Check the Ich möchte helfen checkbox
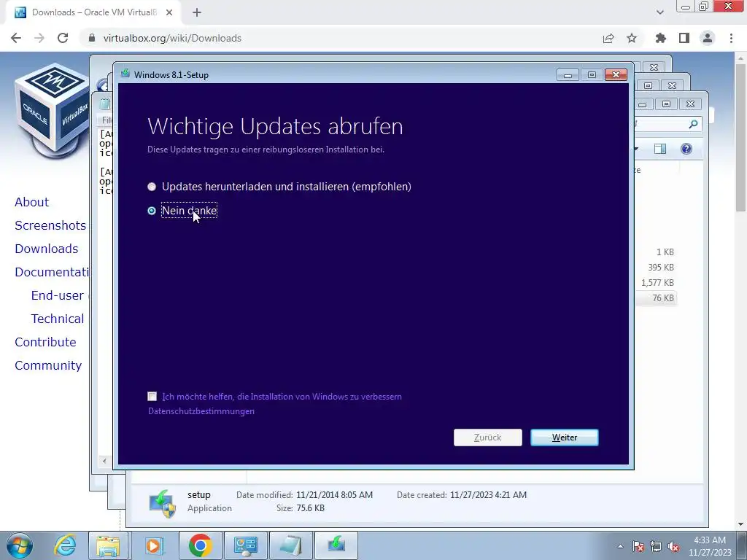 152,396
